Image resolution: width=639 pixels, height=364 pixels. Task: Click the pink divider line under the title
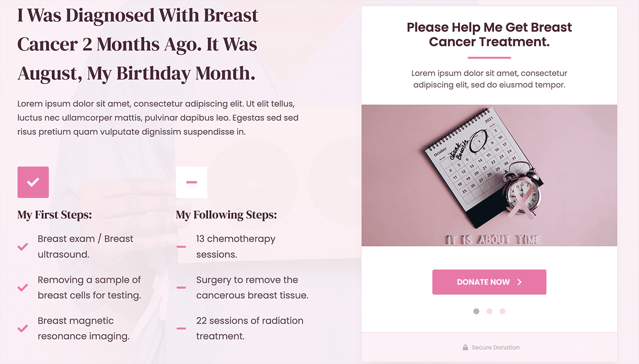pyautogui.click(x=489, y=57)
